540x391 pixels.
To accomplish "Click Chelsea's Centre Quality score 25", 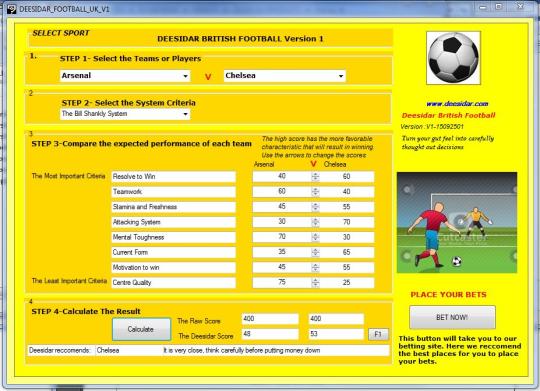I will coord(346,283).
